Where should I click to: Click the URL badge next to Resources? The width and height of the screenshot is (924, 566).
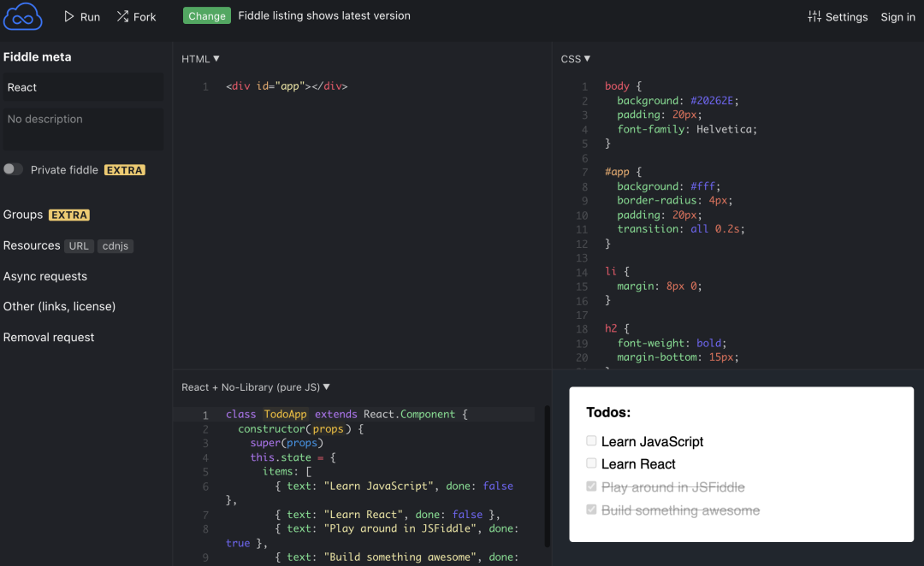(x=79, y=246)
